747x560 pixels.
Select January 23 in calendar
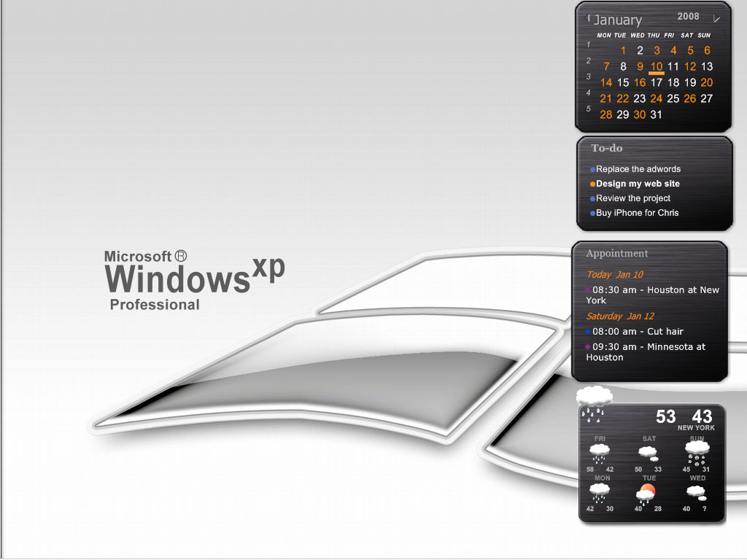(x=639, y=98)
